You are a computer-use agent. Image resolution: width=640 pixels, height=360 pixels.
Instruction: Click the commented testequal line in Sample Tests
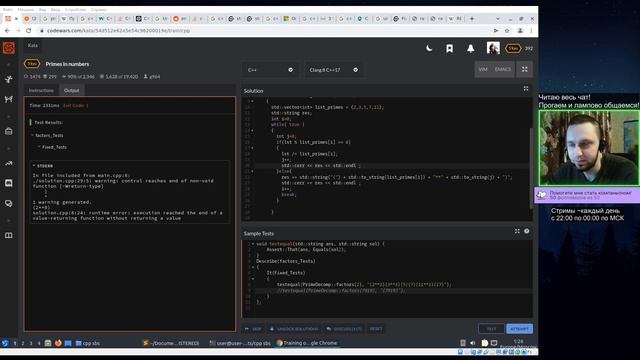click(341, 291)
